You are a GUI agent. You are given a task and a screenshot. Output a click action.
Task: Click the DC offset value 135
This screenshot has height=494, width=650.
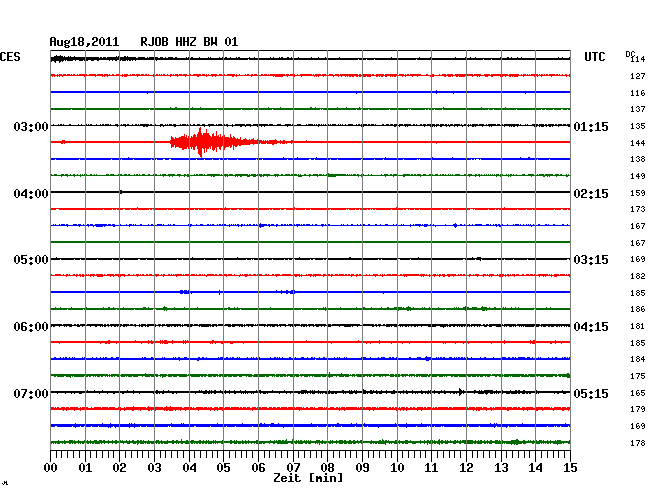638,126
